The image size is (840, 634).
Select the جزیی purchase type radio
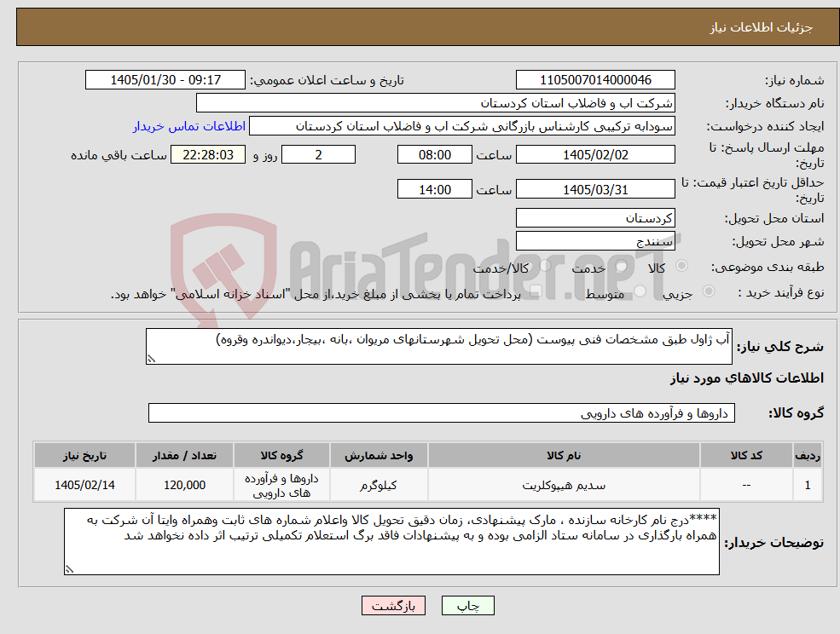point(708,291)
